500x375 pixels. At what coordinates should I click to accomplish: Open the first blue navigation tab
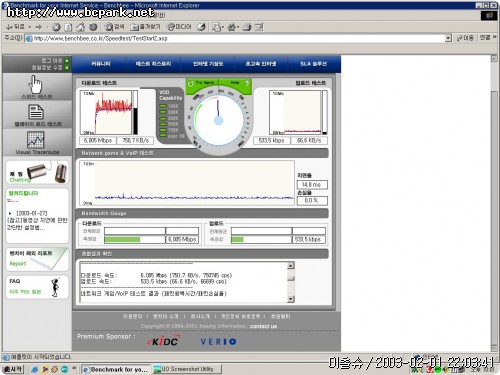coord(101,64)
